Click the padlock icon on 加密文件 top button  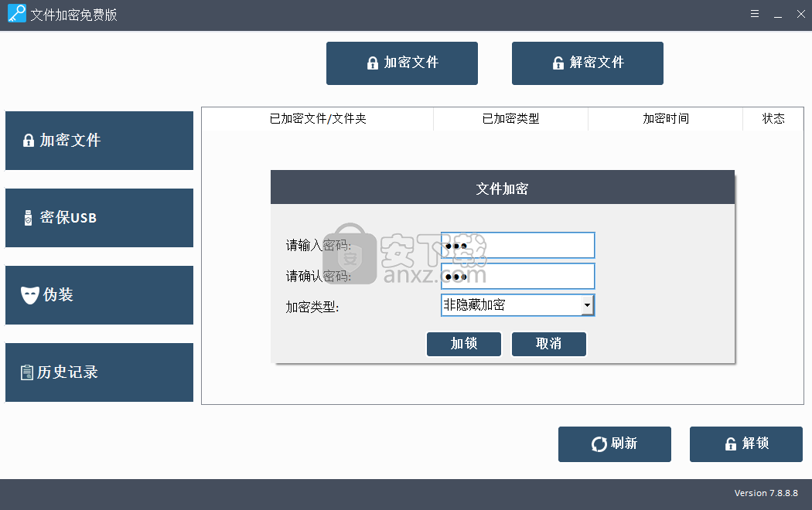pyautogui.click(x=371, y=63)
